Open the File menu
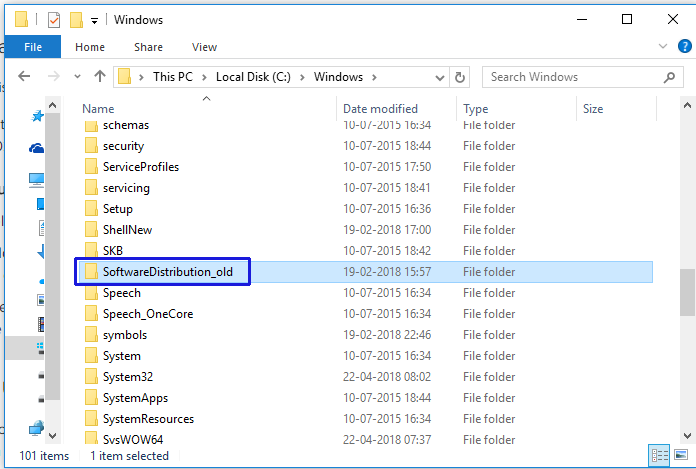 (x=33, y=47)
